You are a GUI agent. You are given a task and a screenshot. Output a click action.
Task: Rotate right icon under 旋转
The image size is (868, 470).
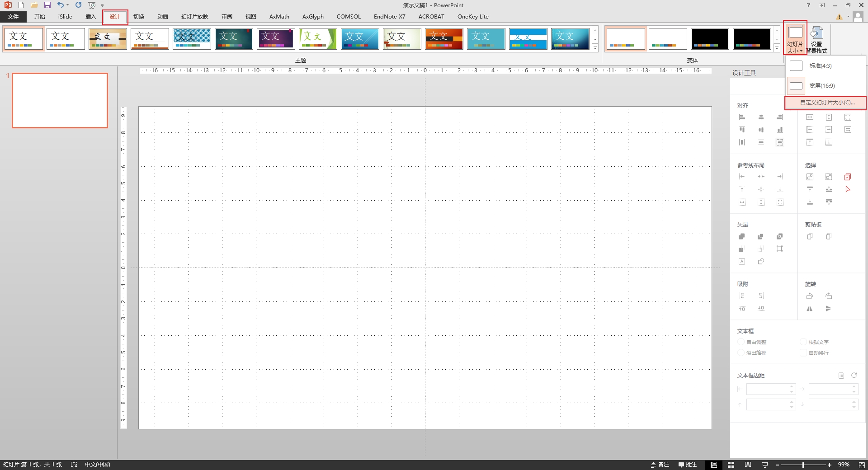point(829,296)
